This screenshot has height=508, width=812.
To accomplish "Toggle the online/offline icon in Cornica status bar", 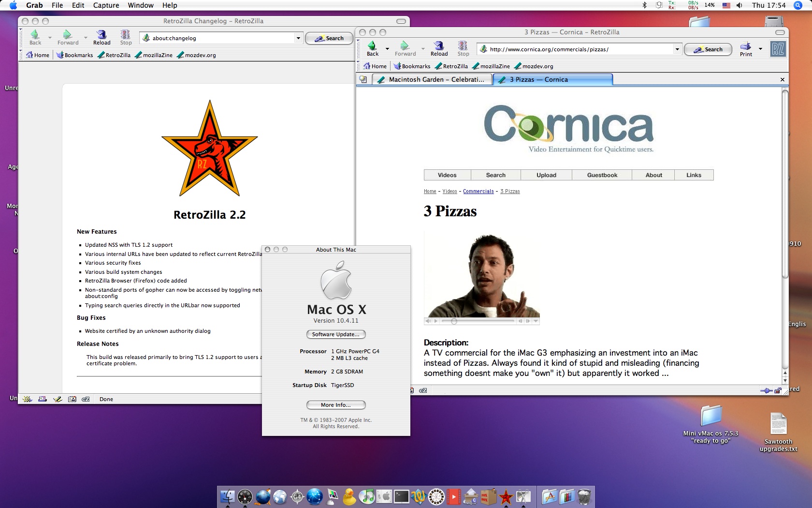I will click(766, 390).
